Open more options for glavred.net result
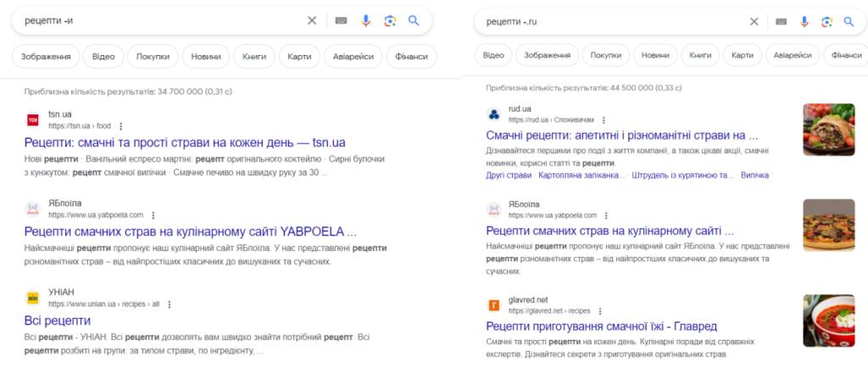The width and height of the screenshot is (868, 367). [x=600, y=310]
